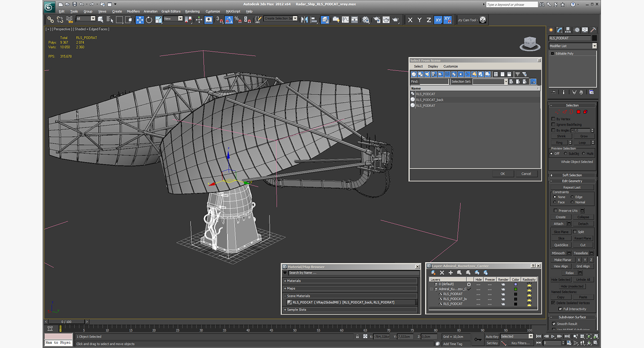Enable the By Vertex checkbox

tap(553, 119)
